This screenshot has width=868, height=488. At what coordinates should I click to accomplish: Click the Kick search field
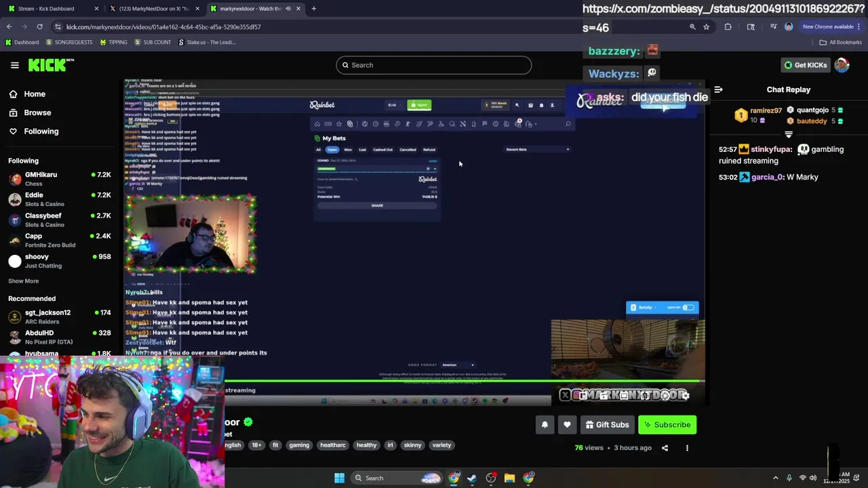point(433,65)
